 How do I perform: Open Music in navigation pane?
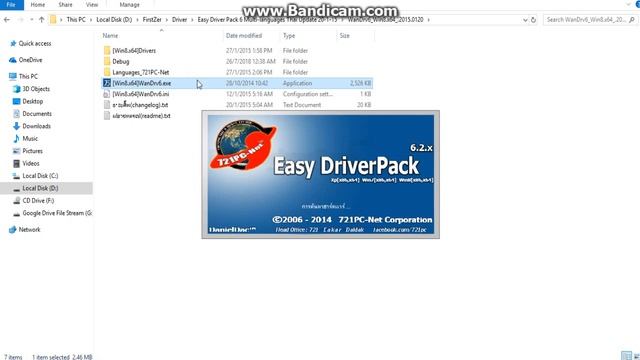pyautogui.click(x=30, y=139)
